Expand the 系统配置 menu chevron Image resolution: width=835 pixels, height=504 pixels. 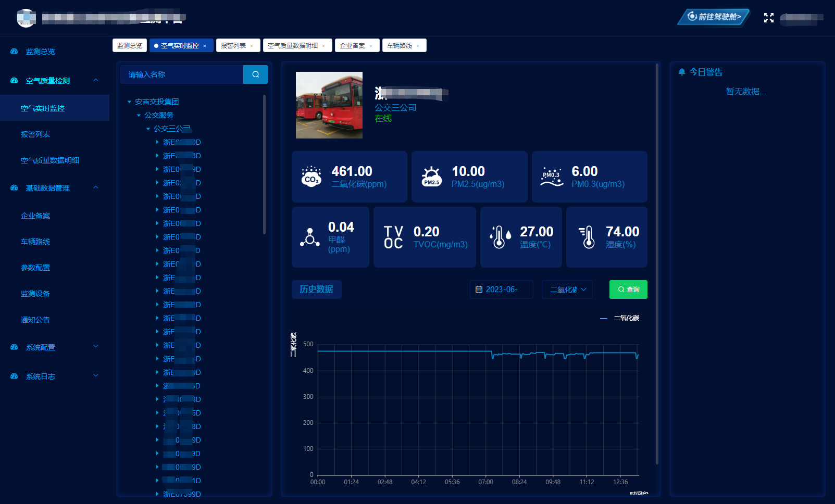pos(96,347)
